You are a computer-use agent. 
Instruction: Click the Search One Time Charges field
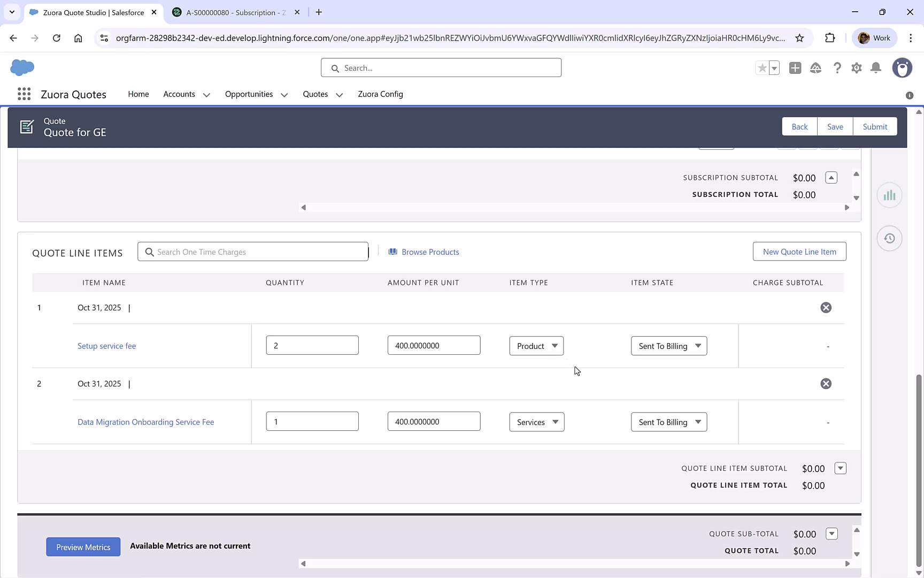[252, 251]
